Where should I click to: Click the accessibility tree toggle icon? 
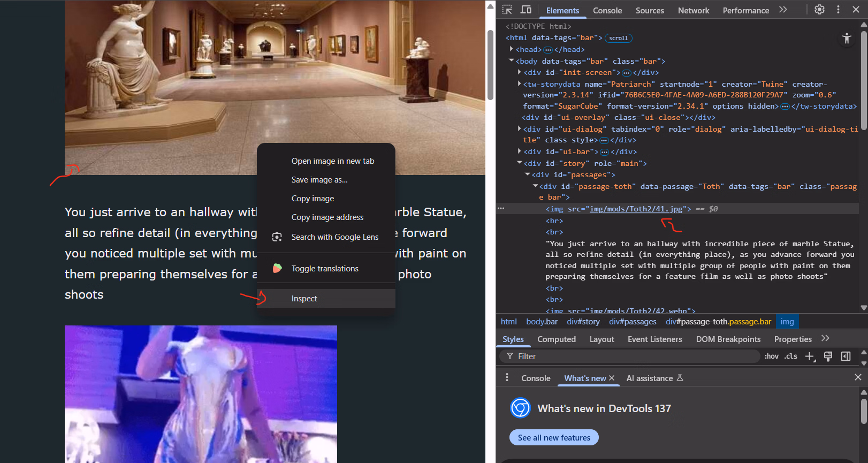point(847,38)
